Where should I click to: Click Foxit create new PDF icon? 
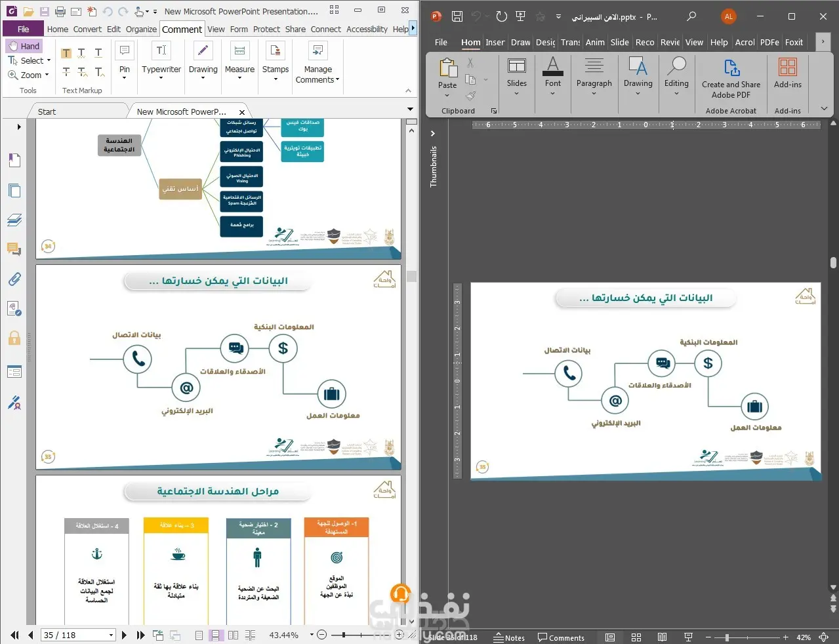click(x=92, y=11)
